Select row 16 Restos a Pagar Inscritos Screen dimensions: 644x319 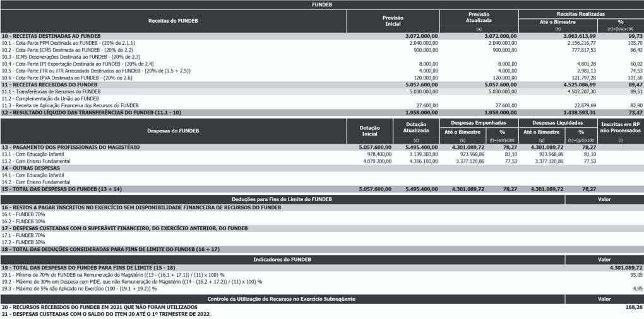[x=322, y=207]
